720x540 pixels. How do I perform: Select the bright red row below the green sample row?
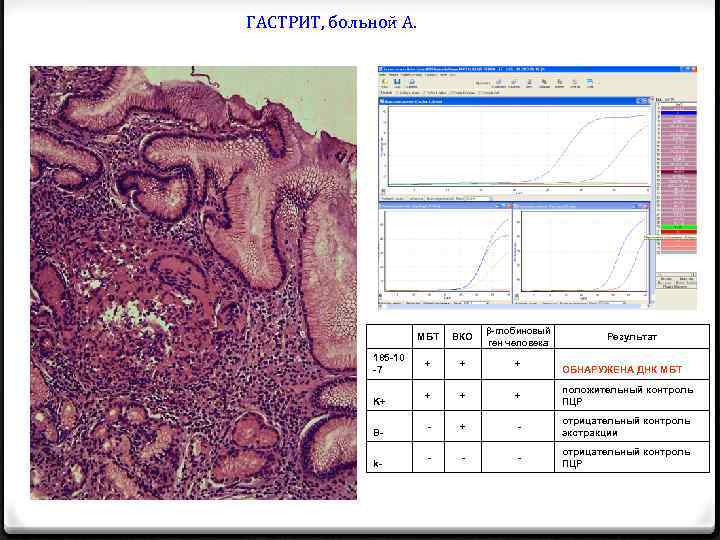679,231
